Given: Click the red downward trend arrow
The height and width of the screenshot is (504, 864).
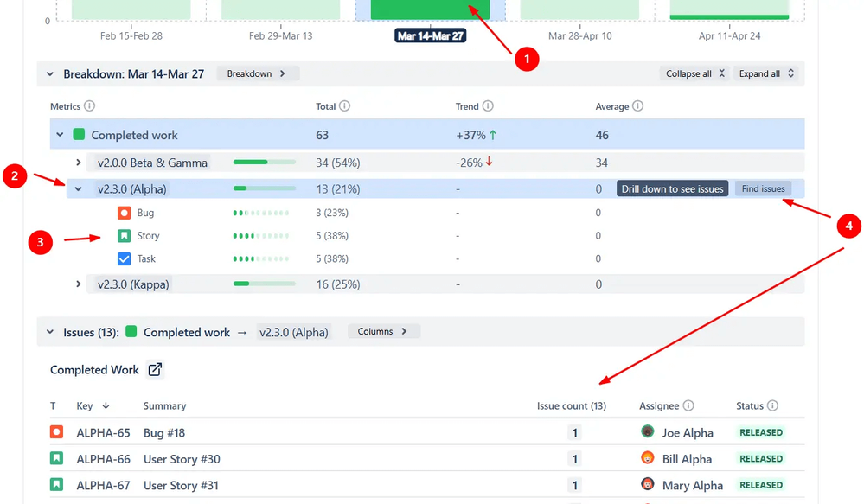Looking at the screenshot, I should coord(489,162).
